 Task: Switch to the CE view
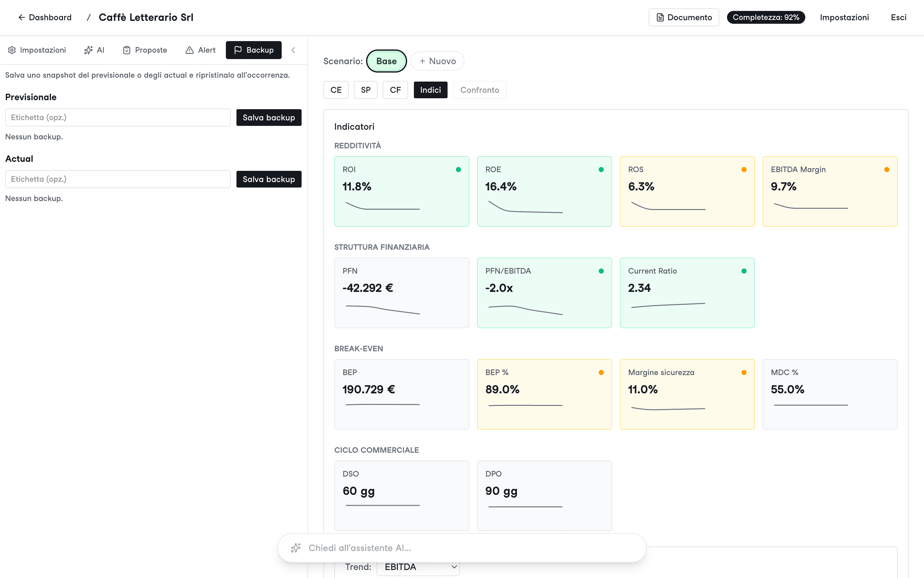[336, 90]
